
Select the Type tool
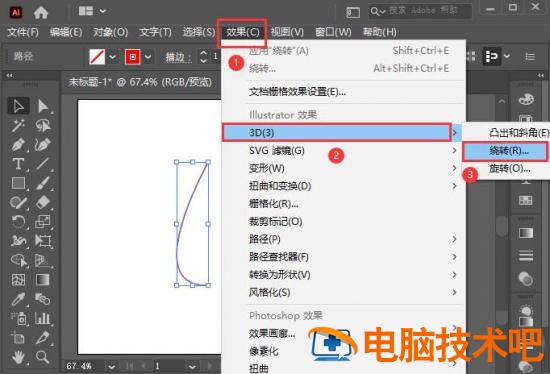(x=18, y=163)
